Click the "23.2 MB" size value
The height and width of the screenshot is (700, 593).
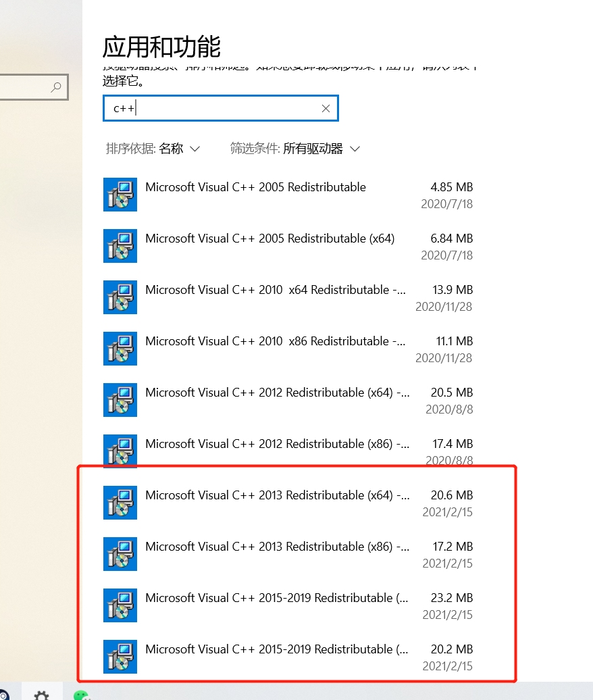tap(452, 598)
